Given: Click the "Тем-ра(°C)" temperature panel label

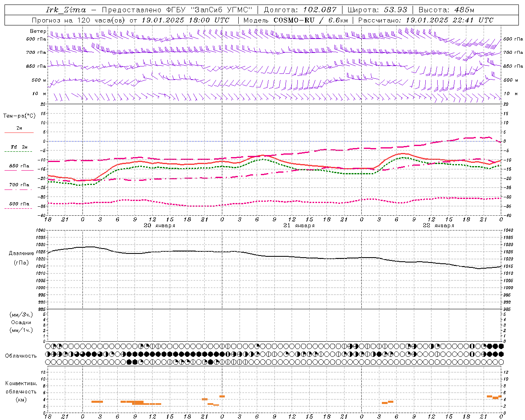Looking at the screenshot, I should 19,116.
